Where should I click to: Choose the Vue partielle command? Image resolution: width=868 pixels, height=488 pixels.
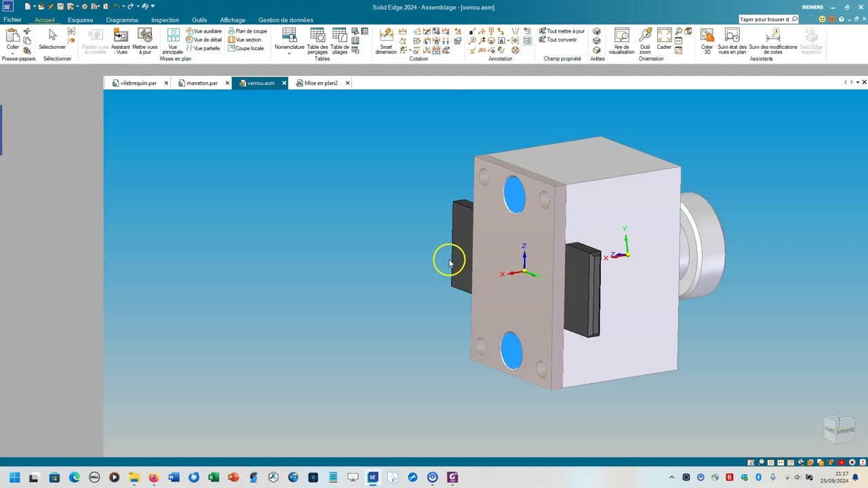203,49
